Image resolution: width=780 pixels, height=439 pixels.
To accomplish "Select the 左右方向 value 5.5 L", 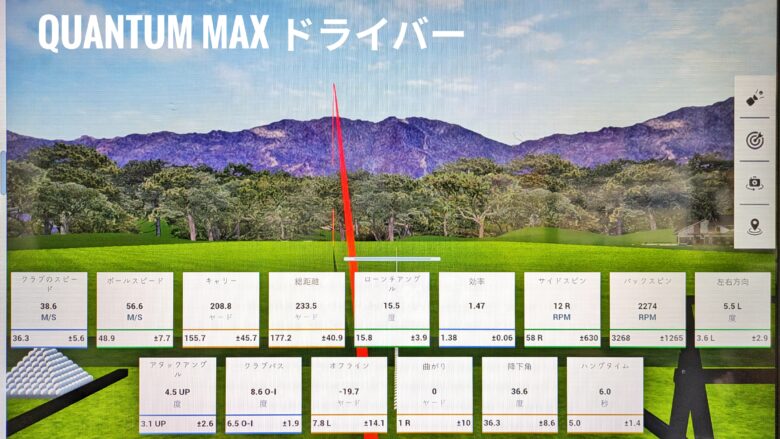I will [732, 306].
